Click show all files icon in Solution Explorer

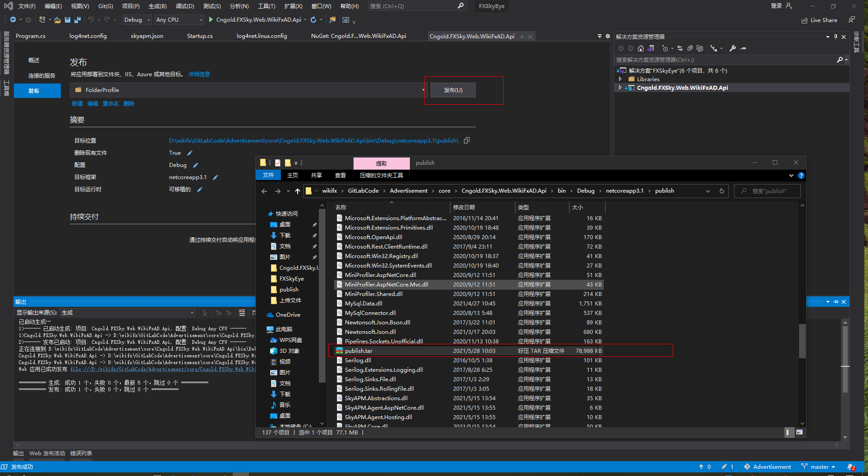coord(700,48)
